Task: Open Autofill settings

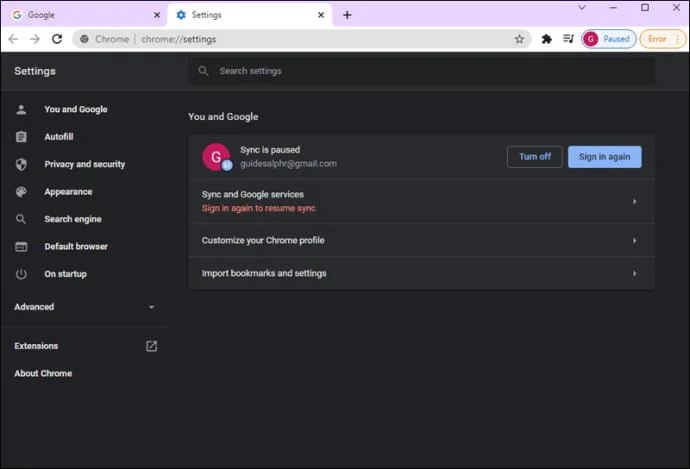Action: [x=84, y=137]
